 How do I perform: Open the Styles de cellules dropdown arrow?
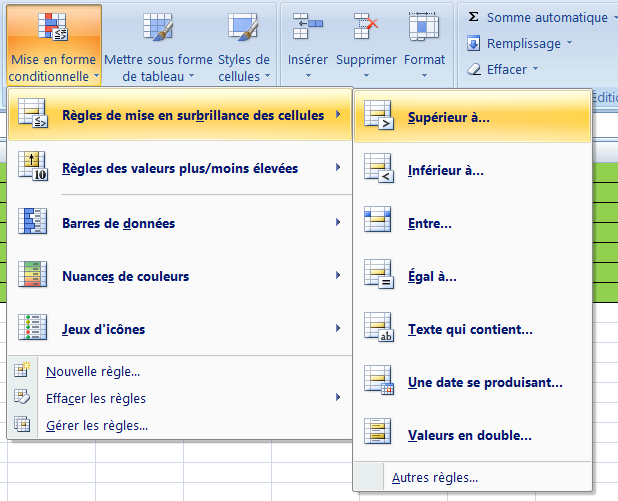point(267,75)
